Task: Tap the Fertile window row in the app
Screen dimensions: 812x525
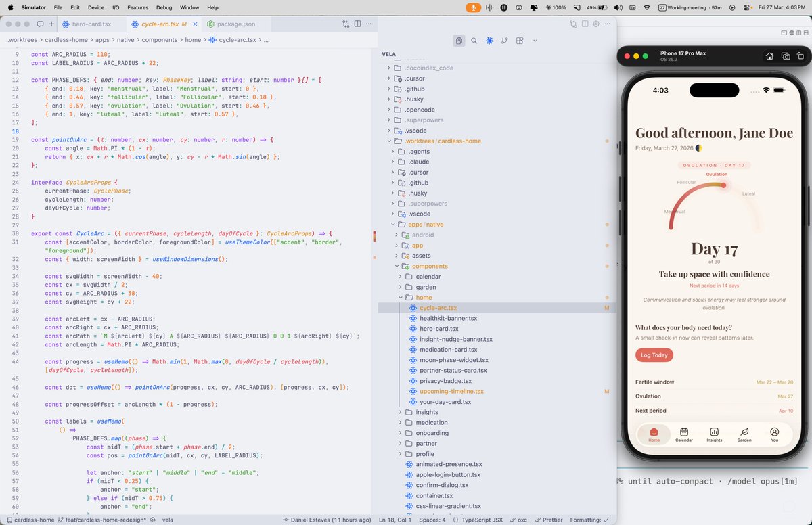Action: tap(714, 382)
